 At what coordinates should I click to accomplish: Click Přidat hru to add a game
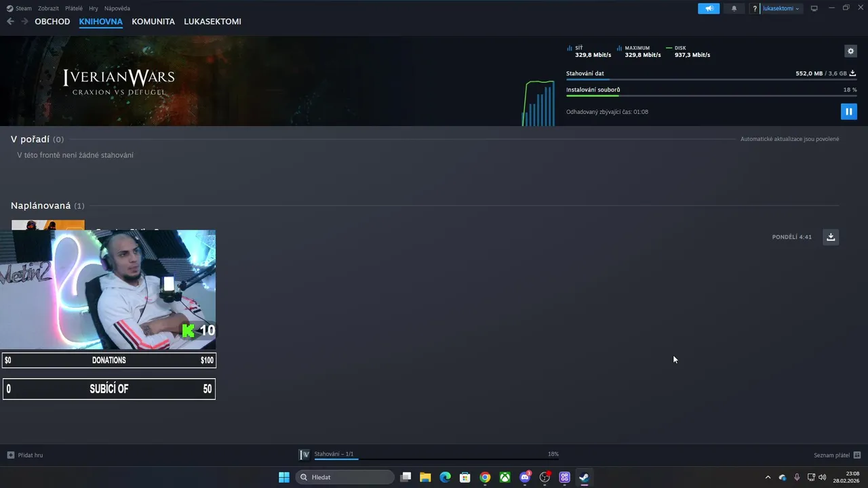point(30,455)
